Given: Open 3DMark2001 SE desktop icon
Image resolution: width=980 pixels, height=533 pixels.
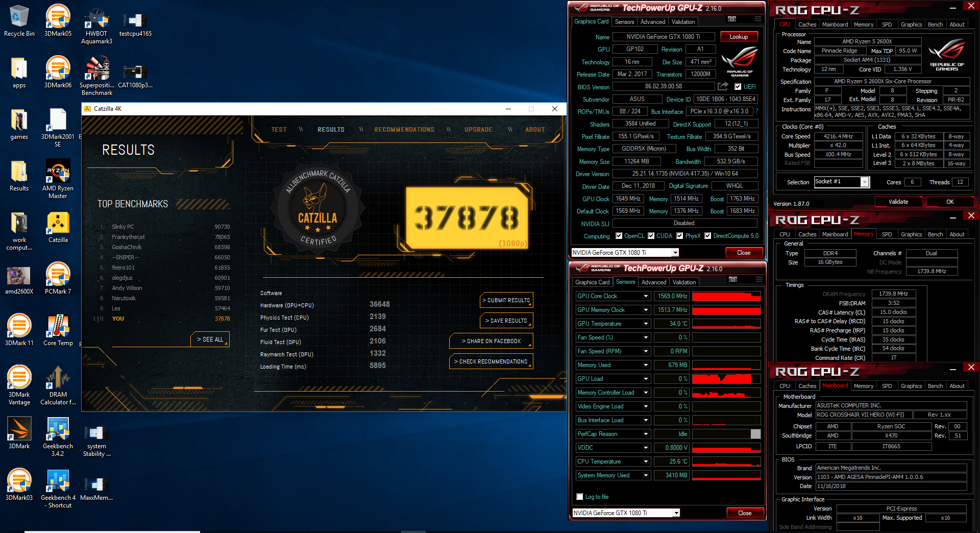Looking at the screenshot, I should coord(58,128).
